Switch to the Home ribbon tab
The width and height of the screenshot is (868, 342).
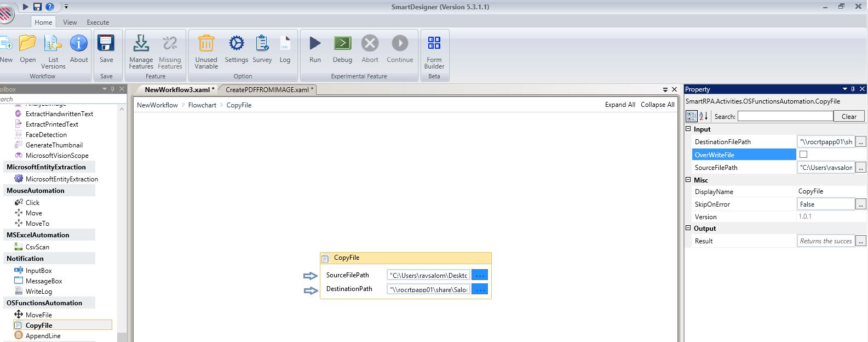[x=43, y=22]
